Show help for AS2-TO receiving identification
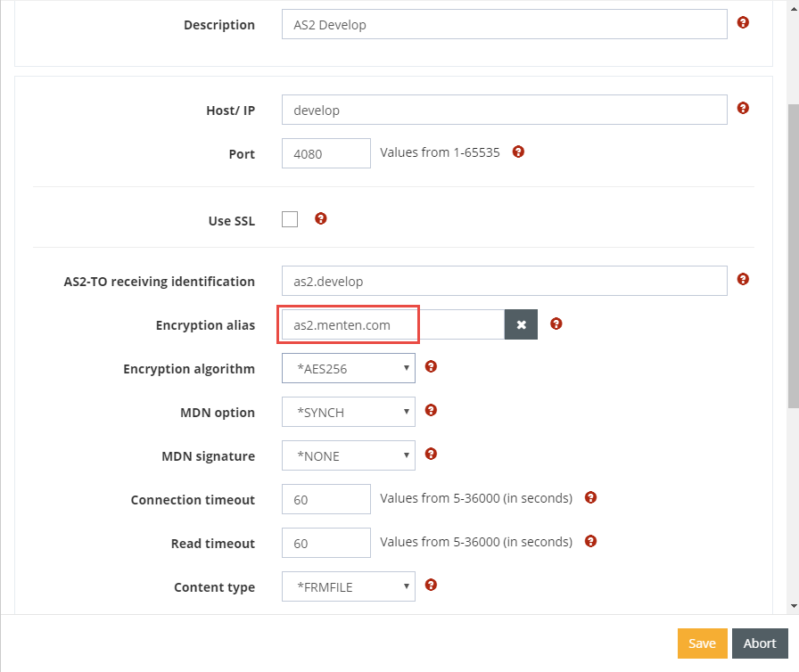799x672 pixels. (x=743, y=280)
